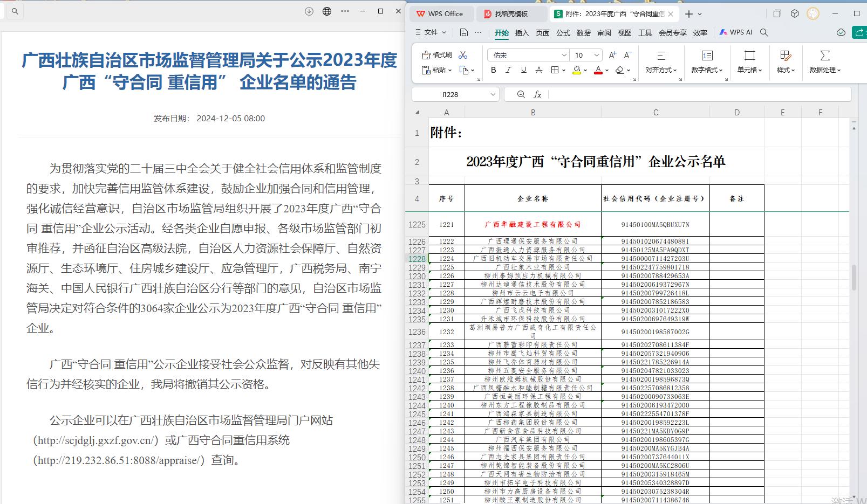Click the browser search magnifier icon

pyautogui.click(x=15, y=11)
